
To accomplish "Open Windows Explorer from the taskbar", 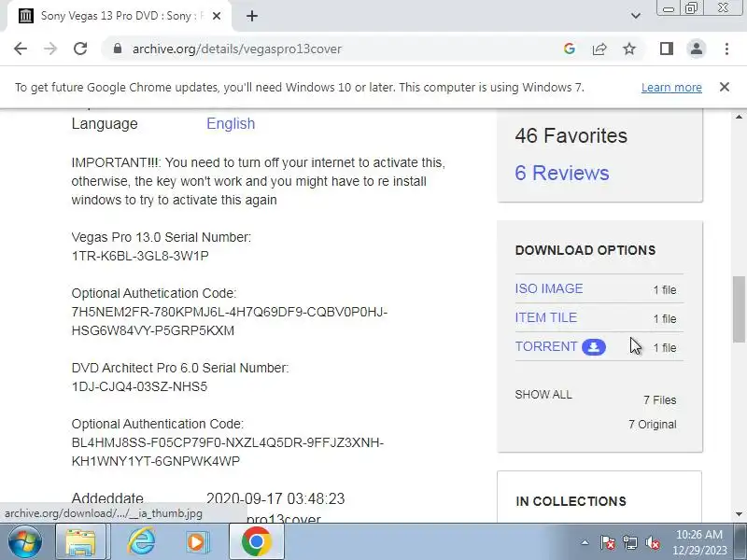I will coord(81,542).
